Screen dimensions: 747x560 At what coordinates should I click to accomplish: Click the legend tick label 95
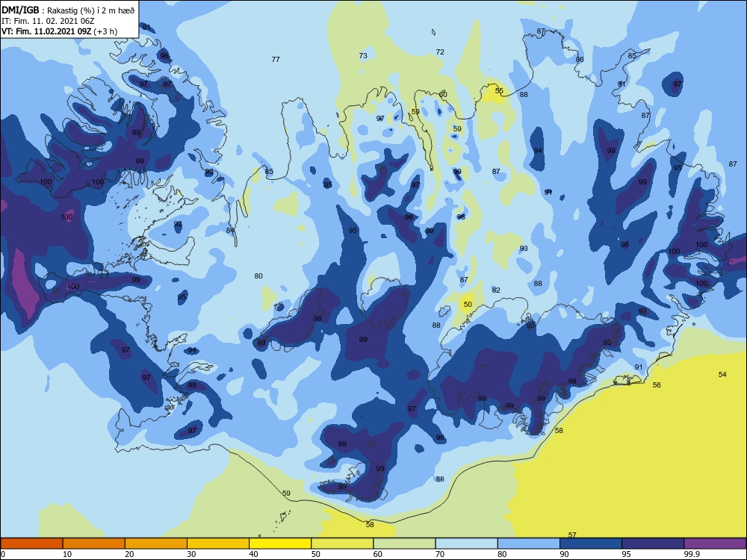coord(626,554)
